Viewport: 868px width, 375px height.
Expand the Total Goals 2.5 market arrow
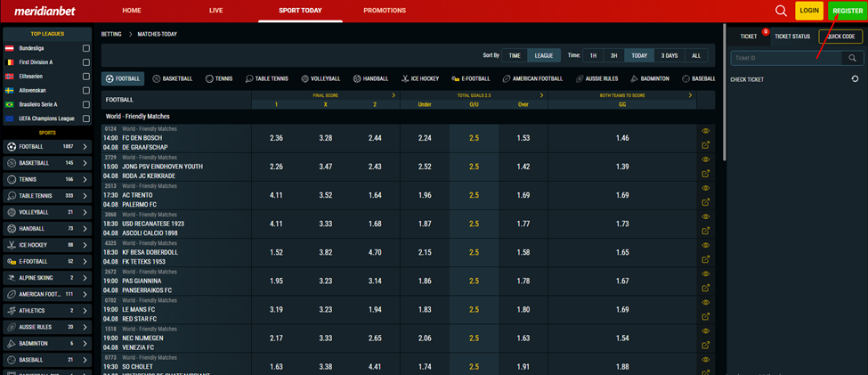541,95
